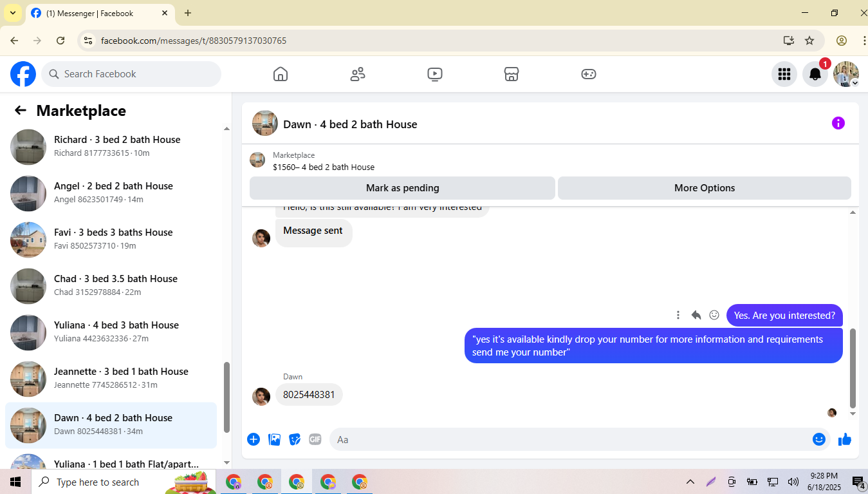Open conversation information purple icon

coord(838,123)
